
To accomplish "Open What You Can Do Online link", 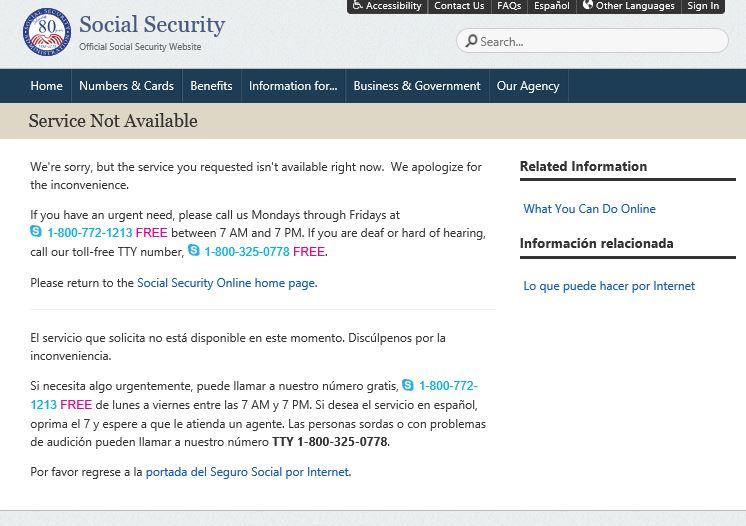I will [589, 209].
